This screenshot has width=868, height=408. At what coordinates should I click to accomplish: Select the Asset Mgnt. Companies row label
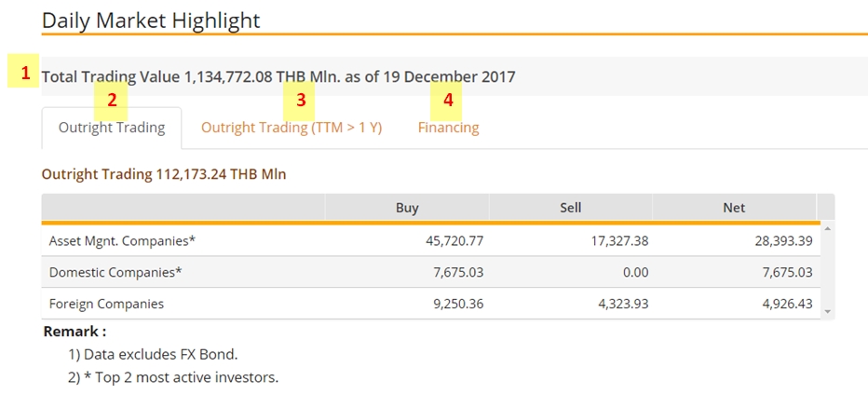point(122,241)
